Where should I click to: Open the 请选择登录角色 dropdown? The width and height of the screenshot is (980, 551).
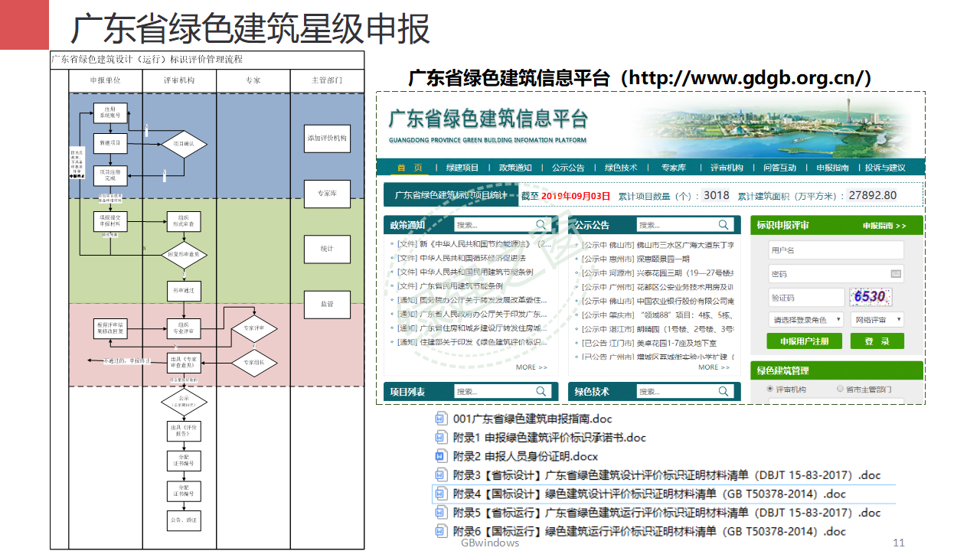(x=806, y=320)
